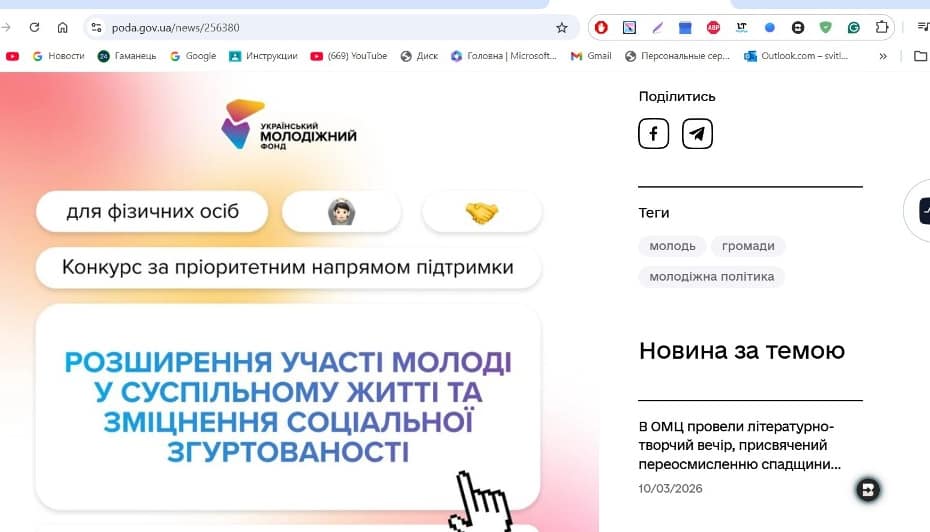Open article about літературно-творчий вечір
Image resolution: width=930 pixels, height=532 pixels.
tap(739, 445)
